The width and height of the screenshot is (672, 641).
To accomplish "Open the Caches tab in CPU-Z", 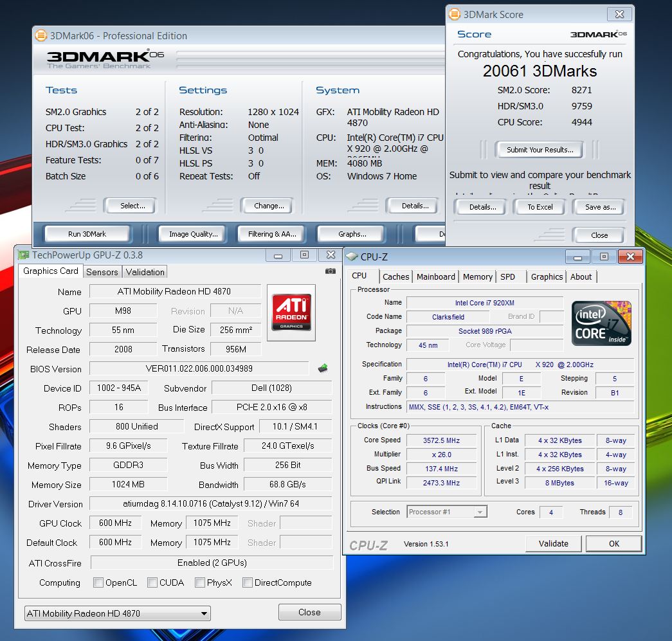I will [x=395, y=277].
